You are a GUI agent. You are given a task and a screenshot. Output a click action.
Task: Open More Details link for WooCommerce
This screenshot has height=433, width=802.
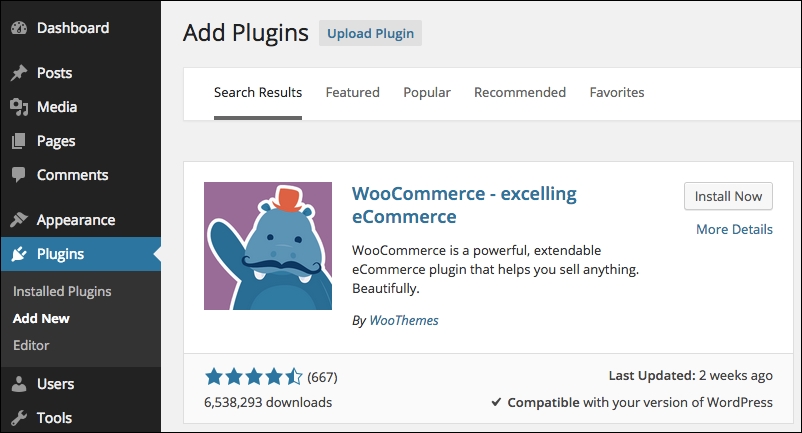point(734,230)
